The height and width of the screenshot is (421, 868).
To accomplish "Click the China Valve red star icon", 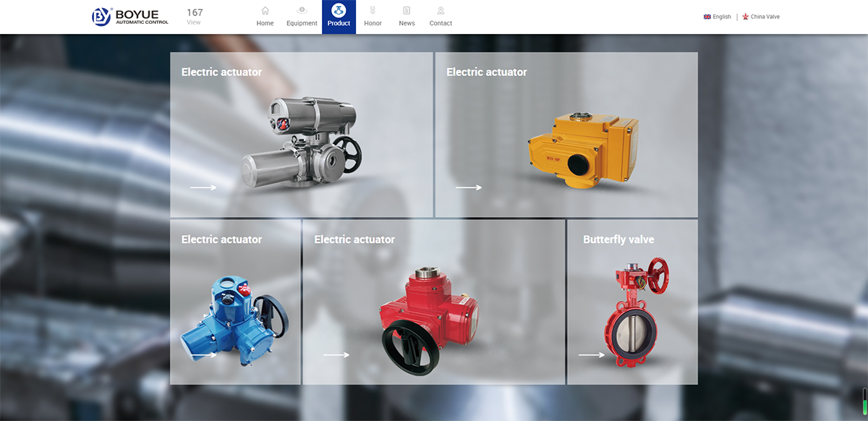I will coord(746,17).
